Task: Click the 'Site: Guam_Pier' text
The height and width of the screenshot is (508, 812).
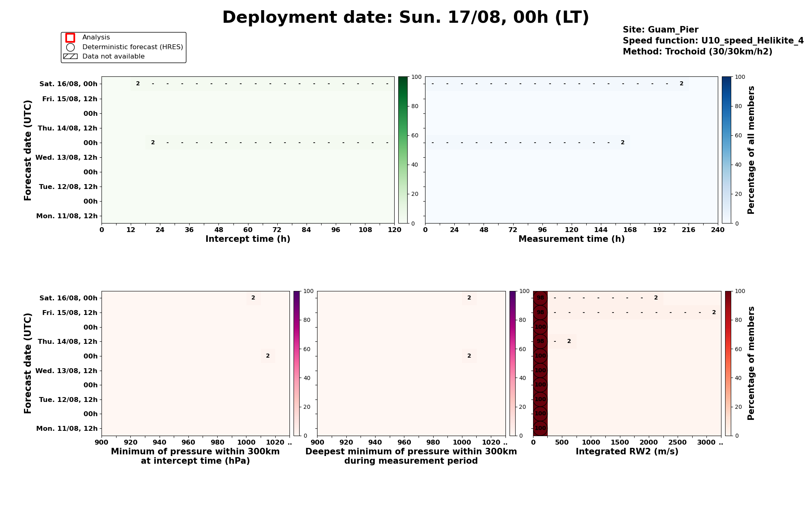Action: coord(661,30)
